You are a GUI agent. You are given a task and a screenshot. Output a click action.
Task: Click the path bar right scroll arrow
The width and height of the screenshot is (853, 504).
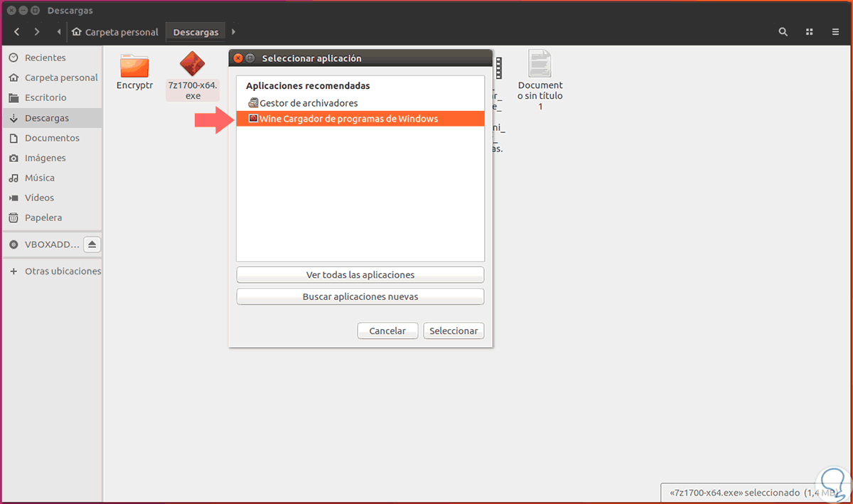tap(234, 32)
